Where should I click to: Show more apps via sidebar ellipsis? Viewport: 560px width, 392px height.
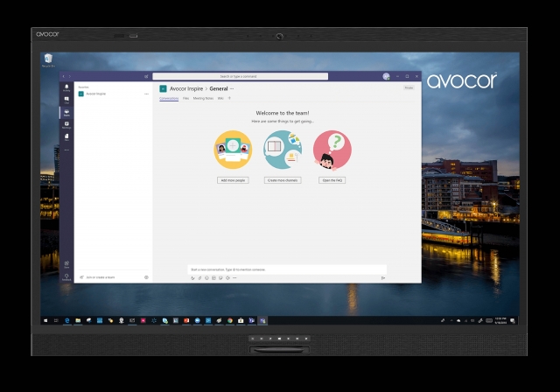(66, 150)
